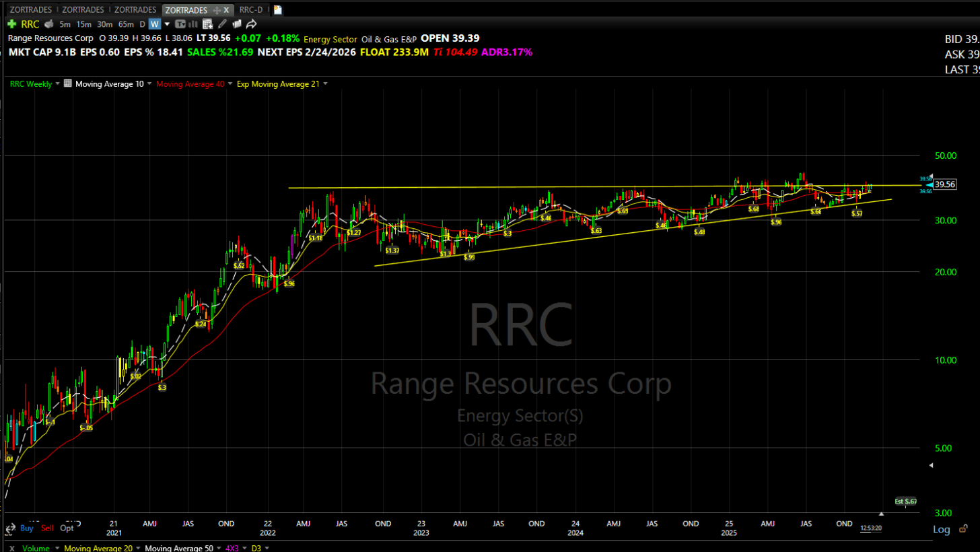Click the SALES %21.69 value
980x552 pixels.
click(220, 52)
